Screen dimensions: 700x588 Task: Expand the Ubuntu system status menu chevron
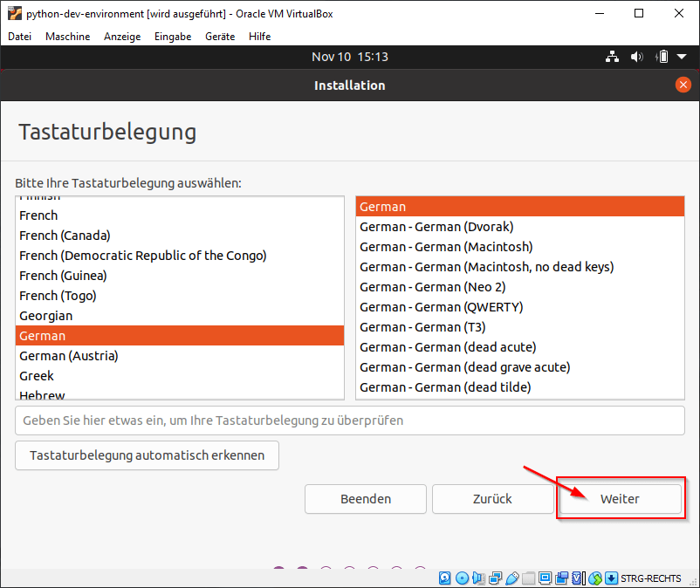[x=682, y=57]
